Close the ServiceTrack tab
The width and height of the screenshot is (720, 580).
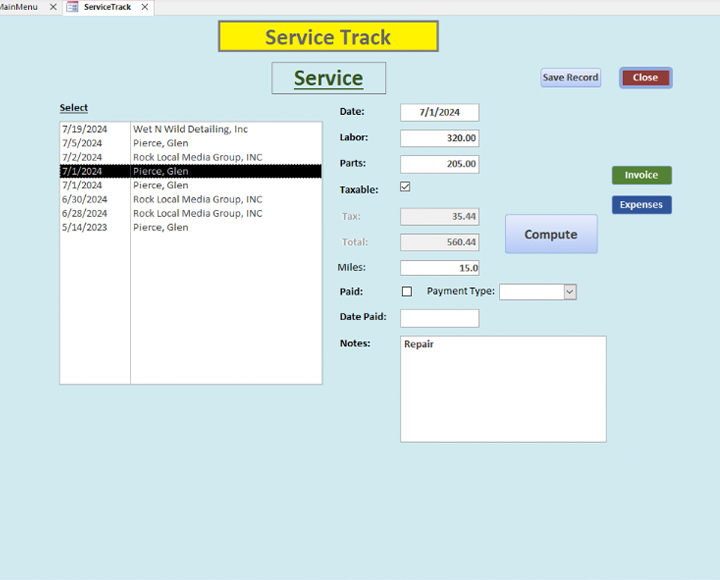click(145, 7)
